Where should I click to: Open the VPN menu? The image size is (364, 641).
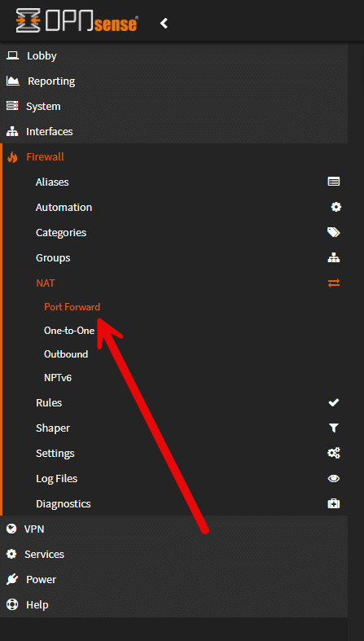tap(174, 529)
